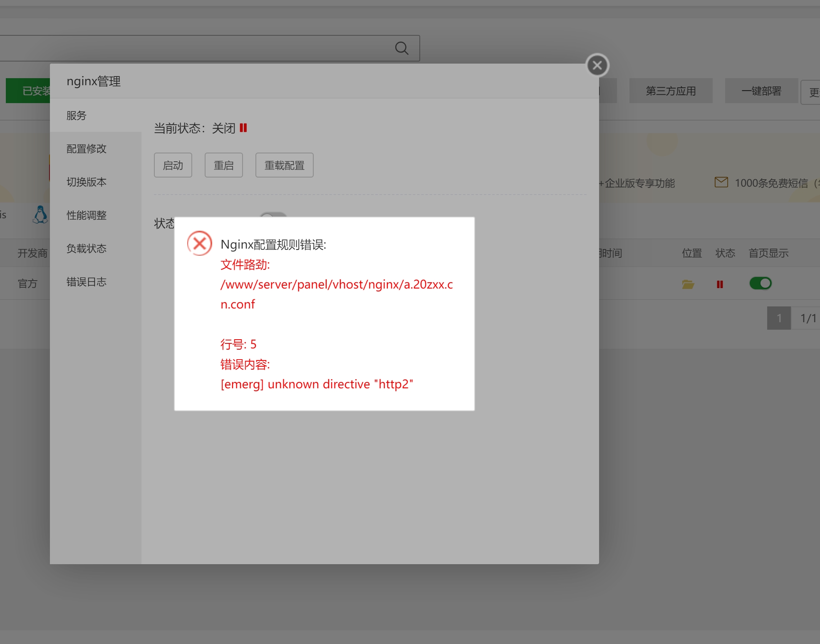Click the 重启 button
Viewport: 820px width, 644px height.
[x=224, y=165]
